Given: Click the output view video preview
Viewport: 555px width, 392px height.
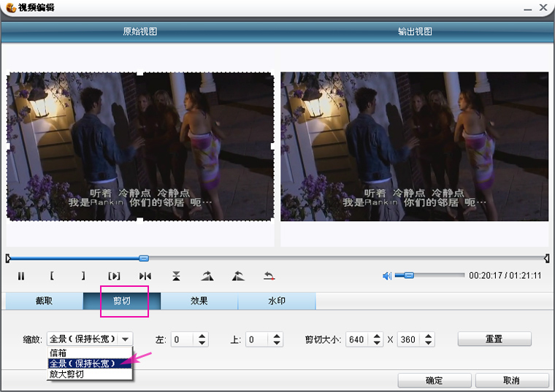Looking at the screenshot, I should click(415, 147).
